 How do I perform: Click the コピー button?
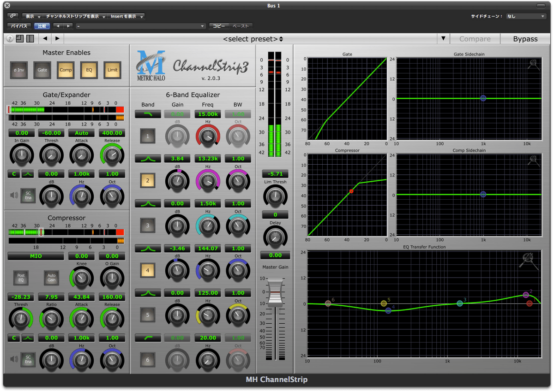[x=219, y=26]
